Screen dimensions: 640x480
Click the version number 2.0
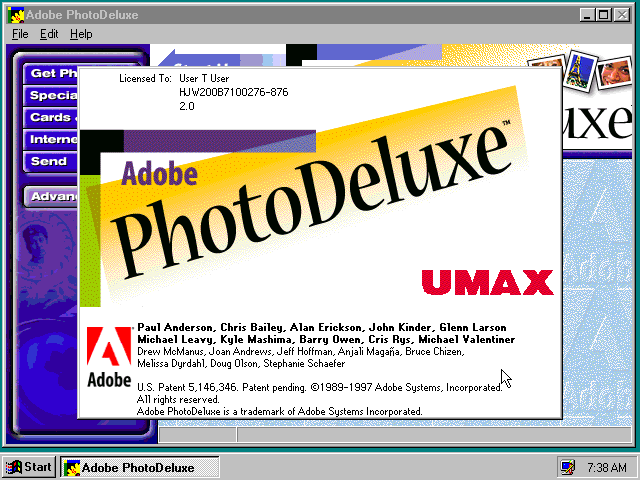point(187,106)
